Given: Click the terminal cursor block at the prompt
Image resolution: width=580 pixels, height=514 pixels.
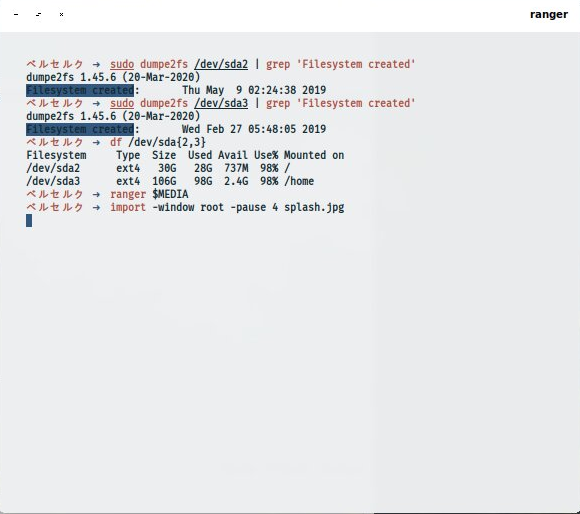Looking at the screenshot, I should click(29, 220).
